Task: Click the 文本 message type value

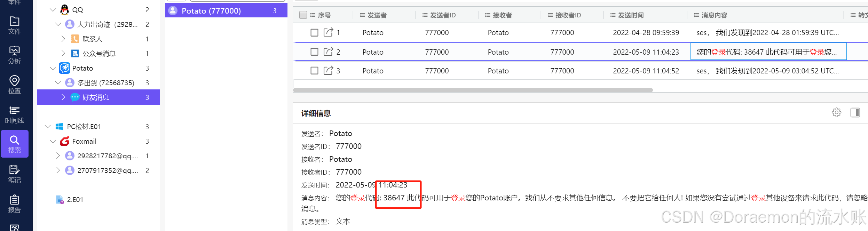Action: tap(343, 222)
